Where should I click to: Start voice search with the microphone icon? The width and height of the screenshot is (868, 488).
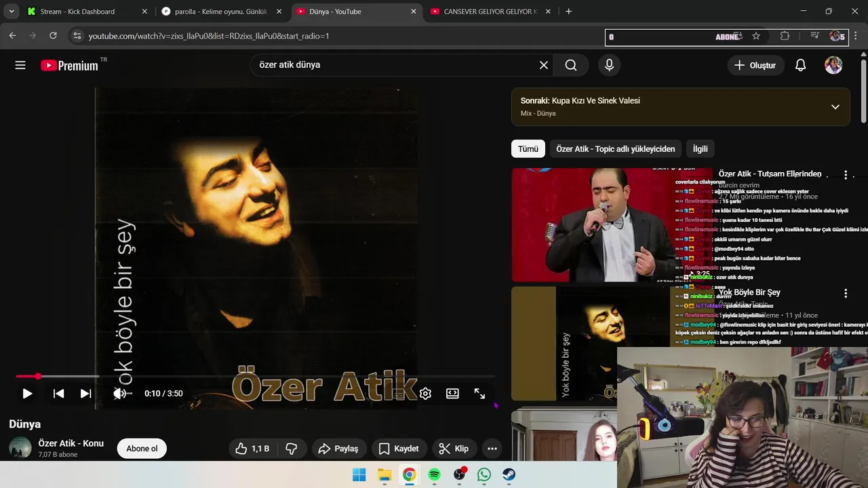point(609,65)
